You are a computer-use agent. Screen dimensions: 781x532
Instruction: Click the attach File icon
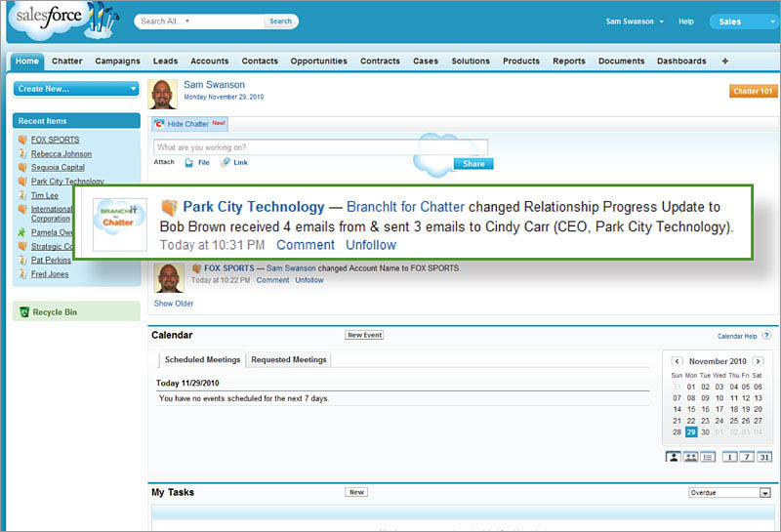coord(188,162)
